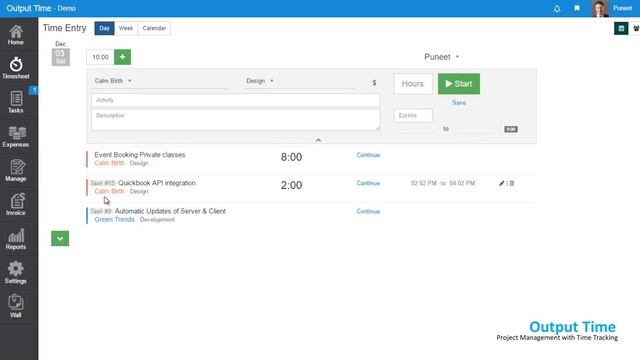The image size is (640, 360).
Task: Click Automatic Updates of Server & Client title
Action: (x=170, y=211)
